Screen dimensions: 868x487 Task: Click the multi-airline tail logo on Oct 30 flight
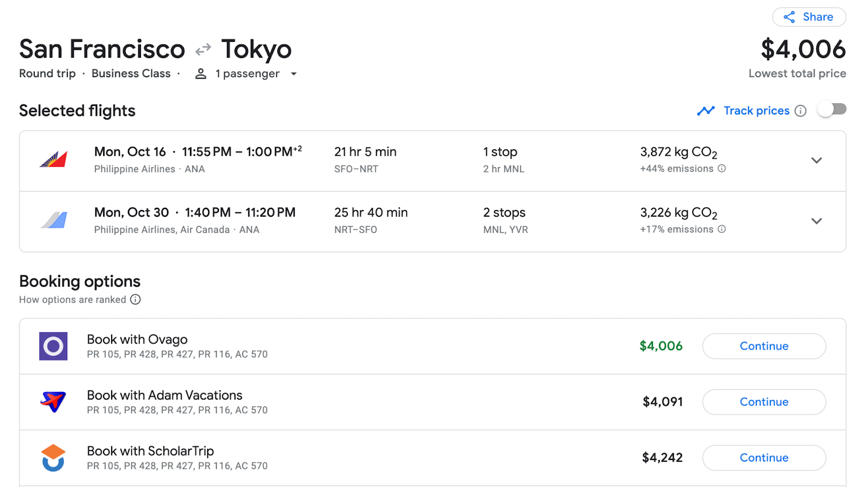click(x=54, y=220)
